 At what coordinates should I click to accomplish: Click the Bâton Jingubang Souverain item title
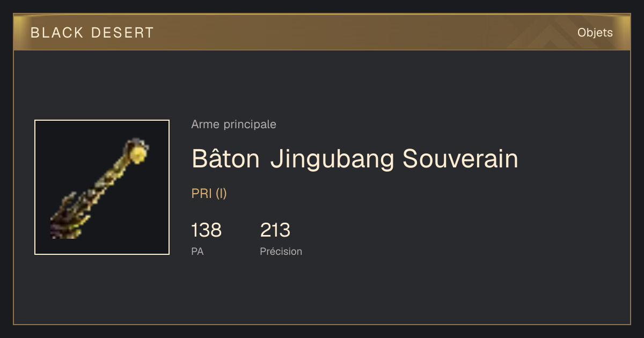pyautogui.click(x=355, y=159)
